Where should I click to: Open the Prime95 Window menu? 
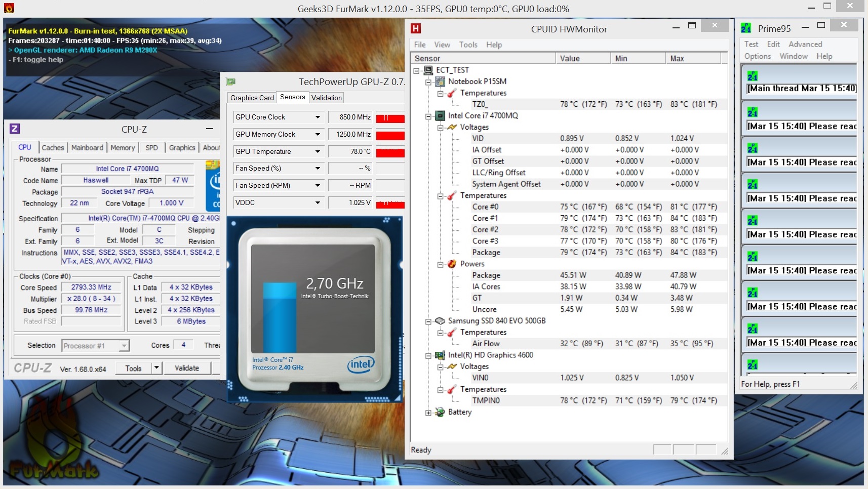(x=794, y=56)
